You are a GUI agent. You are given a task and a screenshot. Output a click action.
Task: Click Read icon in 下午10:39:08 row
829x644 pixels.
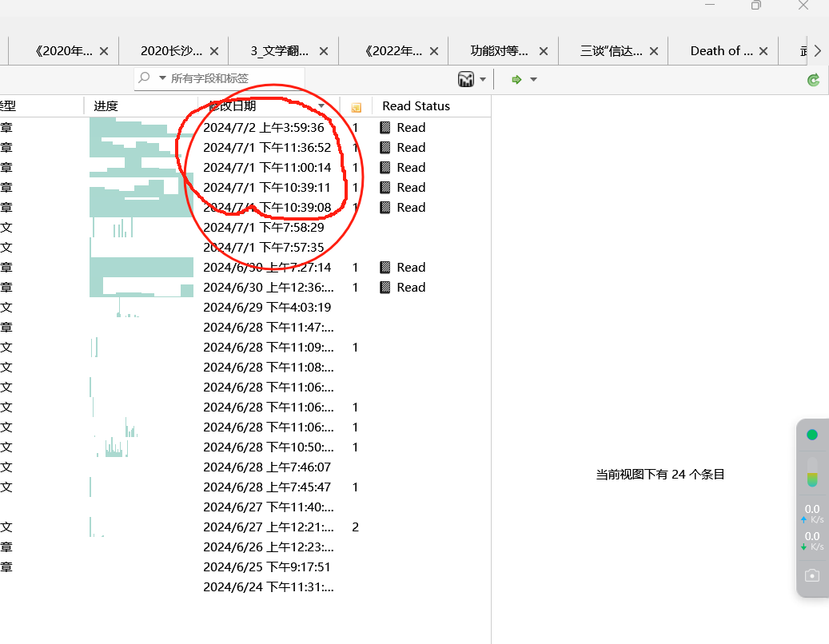click(x=385, y=208)
